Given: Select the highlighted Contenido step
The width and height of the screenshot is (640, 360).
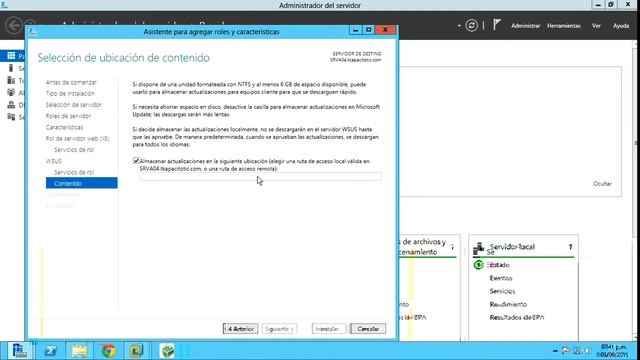Looking at the screenshot, I should (x=82, y=183).
